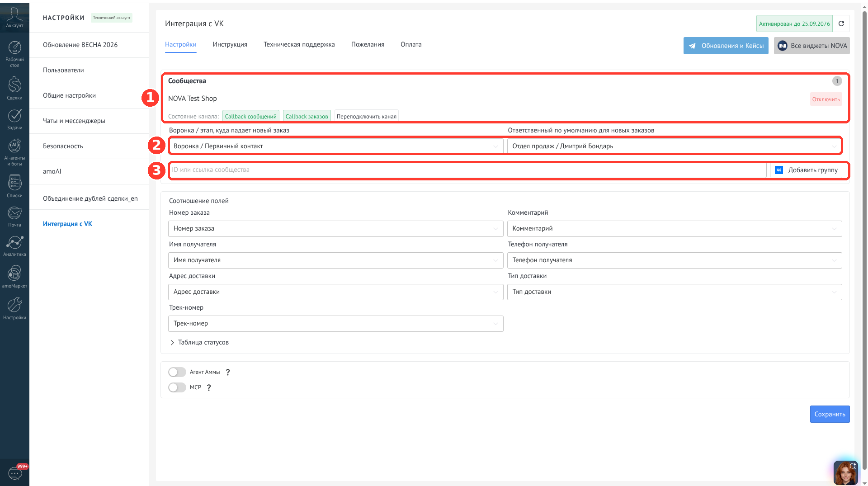Screen dimensions: 868x486
Task: Open Рабочий стол dashboard icon
Action: 14,54
